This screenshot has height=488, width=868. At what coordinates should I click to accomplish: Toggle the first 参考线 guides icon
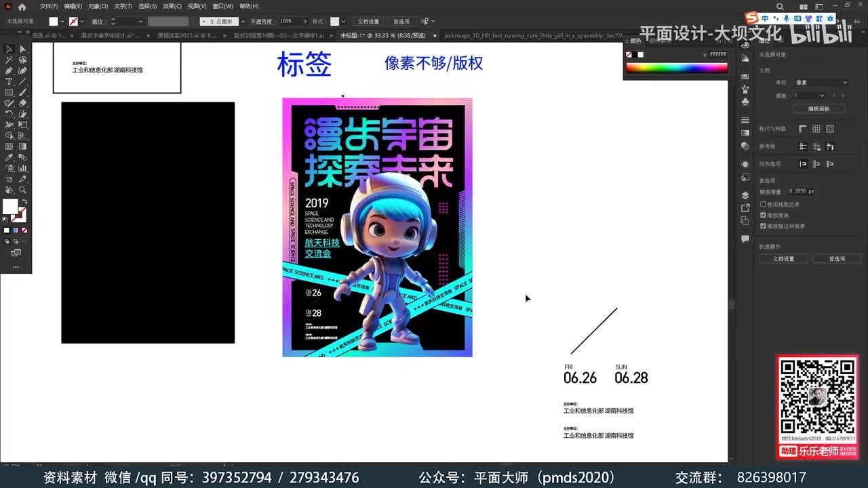click(803, 146)
